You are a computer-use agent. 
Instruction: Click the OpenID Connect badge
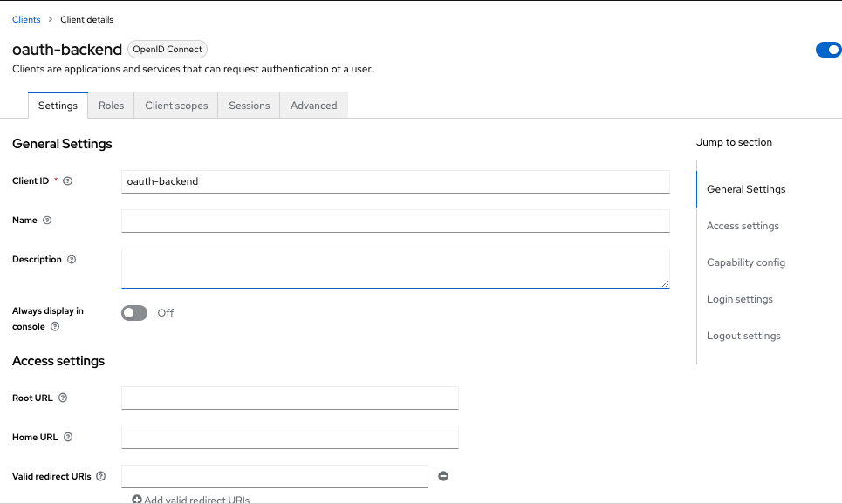(167, 49)
